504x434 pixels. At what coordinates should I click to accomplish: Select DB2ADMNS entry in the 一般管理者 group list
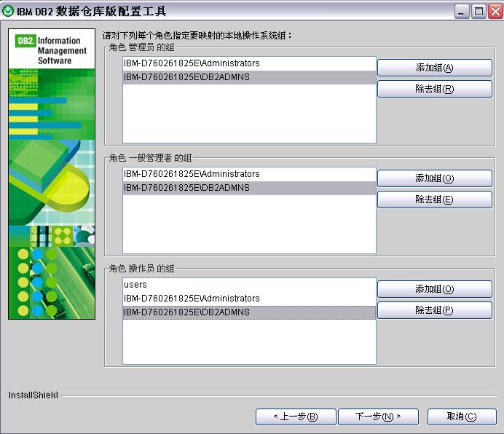249,188
